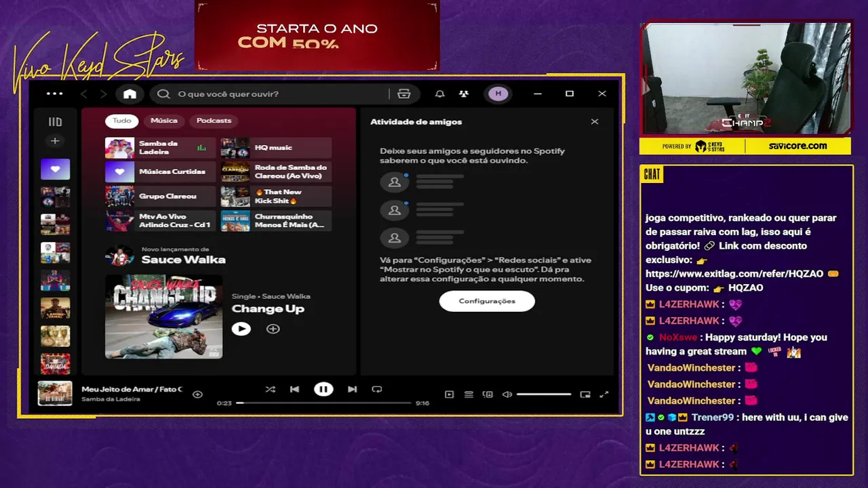This screenshot has width=868, height=488.
Task: Seek on the song progress bar
Action: point(324,403)
